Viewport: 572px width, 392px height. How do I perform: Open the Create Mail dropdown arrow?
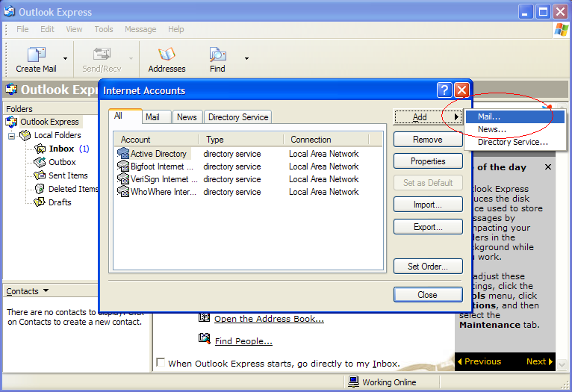coord(65,58)
